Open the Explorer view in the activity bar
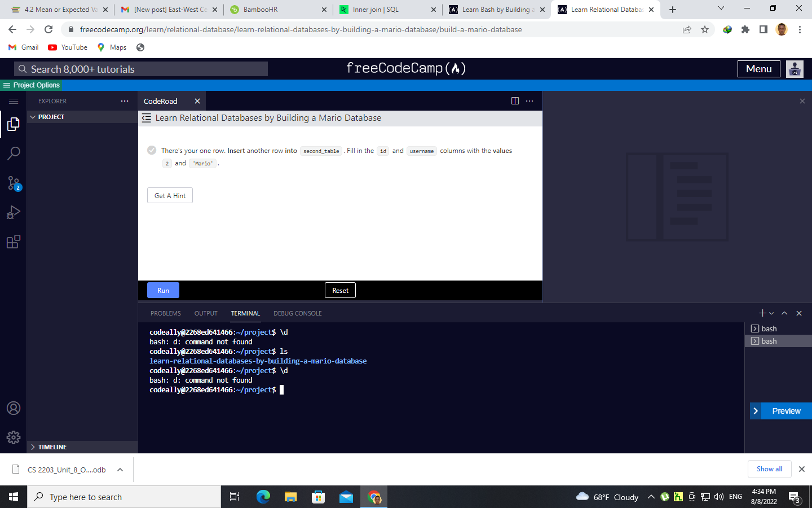812x508 pixels. tap(14, 124)
